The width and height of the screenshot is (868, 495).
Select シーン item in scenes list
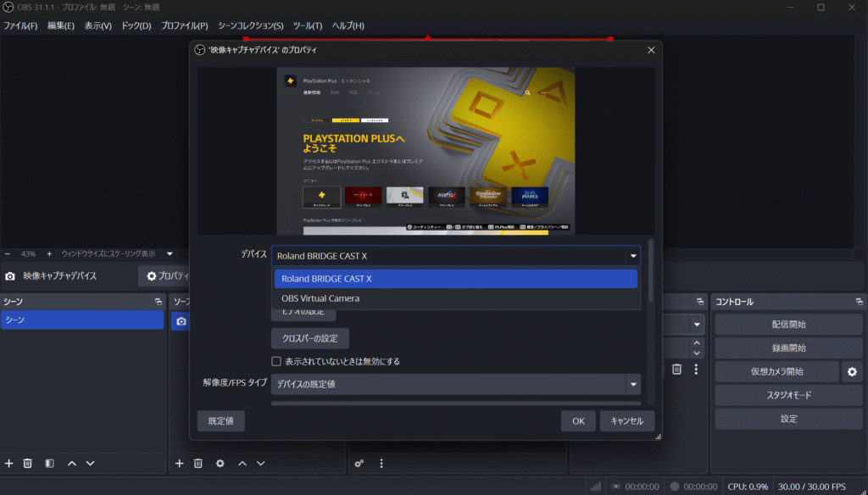(82, 320)
